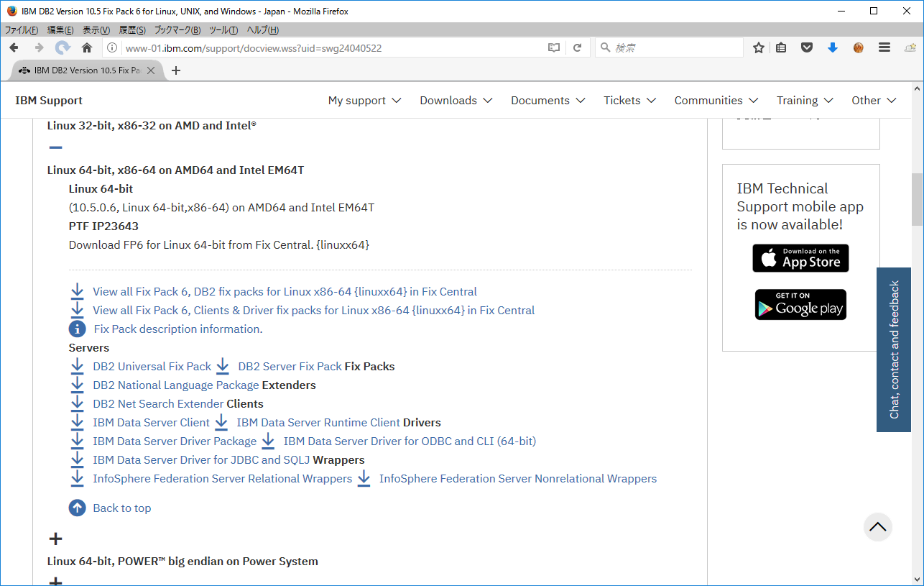Open the Documents dropdown menu
This screenshot has height=586, width=924.
[x=548, y=101]
